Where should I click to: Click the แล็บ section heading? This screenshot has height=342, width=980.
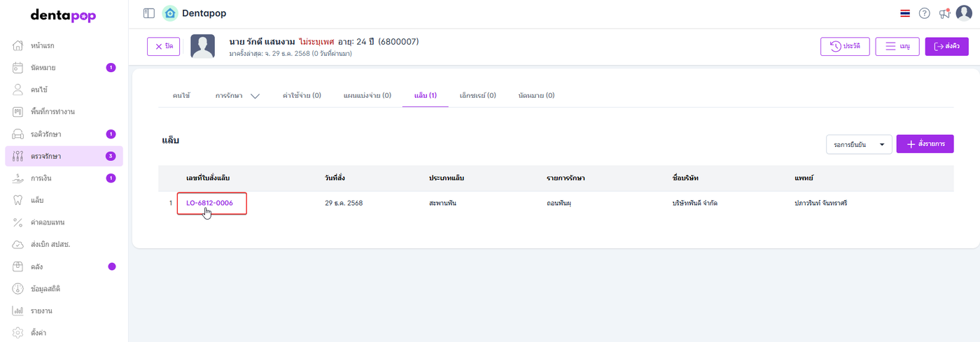(x=171, y=141)
